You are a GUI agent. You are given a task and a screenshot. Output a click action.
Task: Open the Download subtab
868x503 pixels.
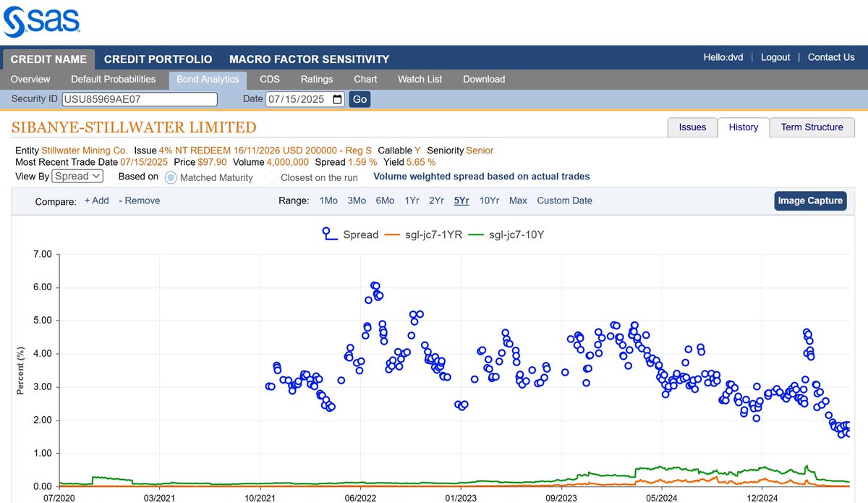coord(484,79)
